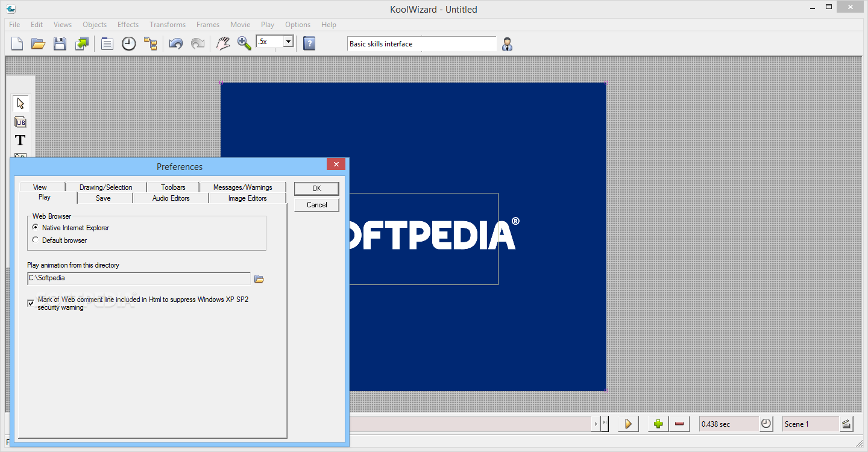868x452 pixels.
Task: Open the Frames menu
Action: tap(208, 25)
